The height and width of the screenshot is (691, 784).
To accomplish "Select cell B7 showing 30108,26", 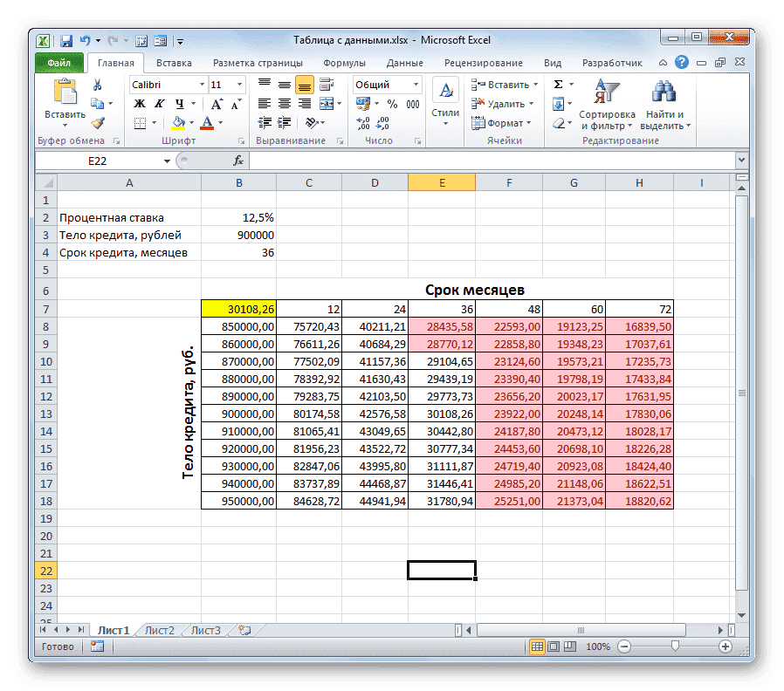I will click(238, 308).
